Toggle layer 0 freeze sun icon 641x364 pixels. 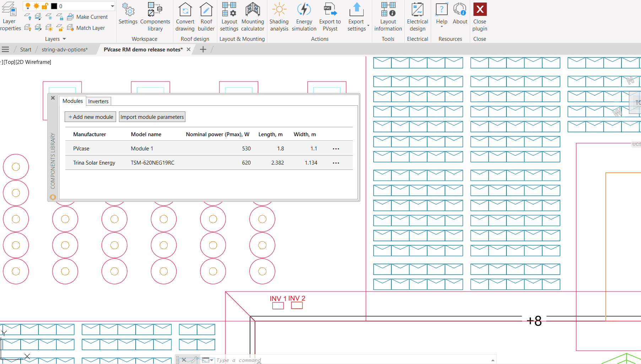[36, 6]
